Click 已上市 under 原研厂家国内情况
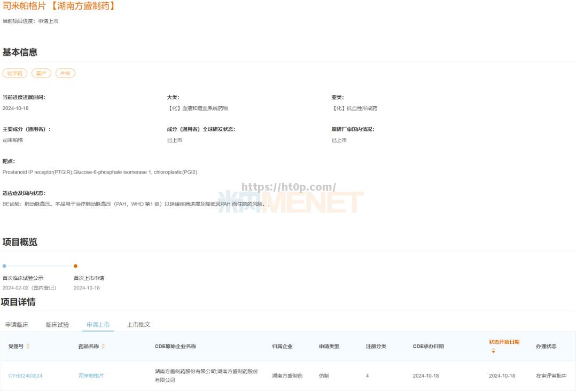The height and width of the screenshot is (392, 577). pos(339,140)
